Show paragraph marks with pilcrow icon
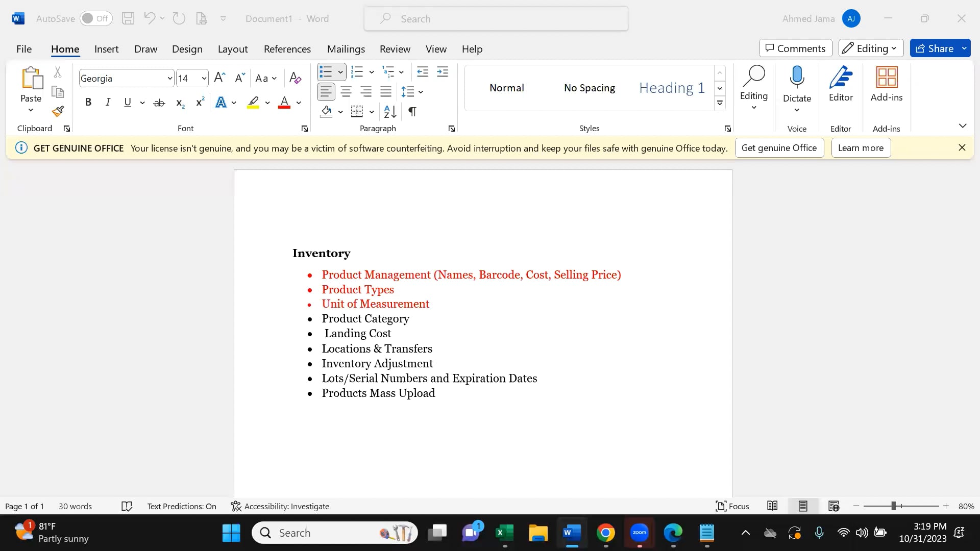This screenshot has height=551, width=980. (x=412, y=111)
